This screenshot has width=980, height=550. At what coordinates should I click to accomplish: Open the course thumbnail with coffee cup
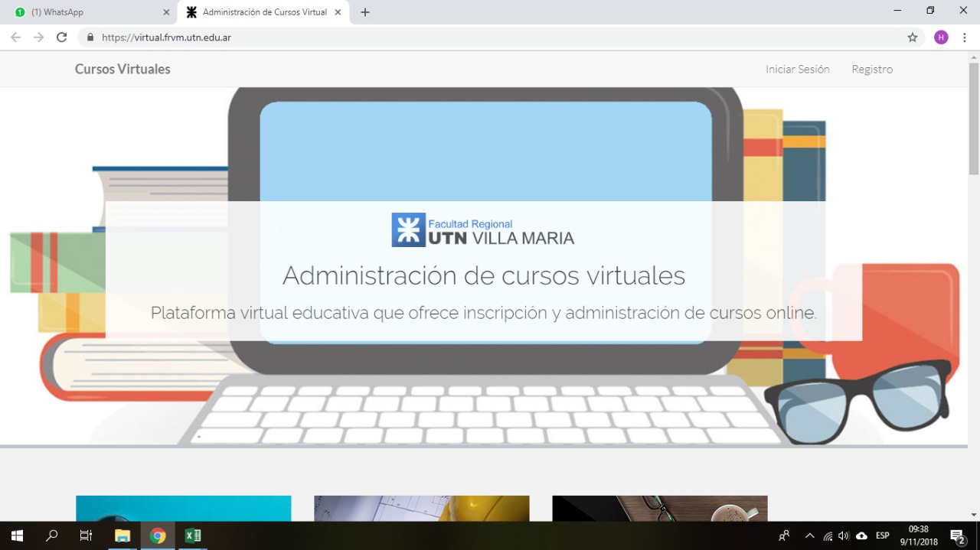click(660, 509)
